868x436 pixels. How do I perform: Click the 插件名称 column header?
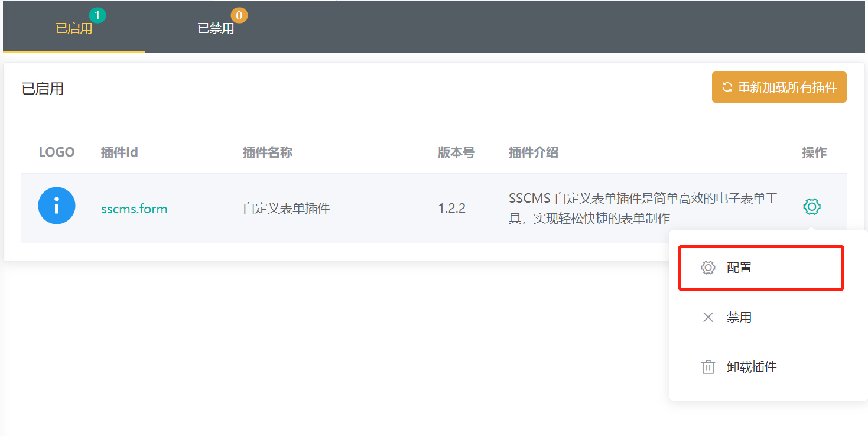coord(267,152)
